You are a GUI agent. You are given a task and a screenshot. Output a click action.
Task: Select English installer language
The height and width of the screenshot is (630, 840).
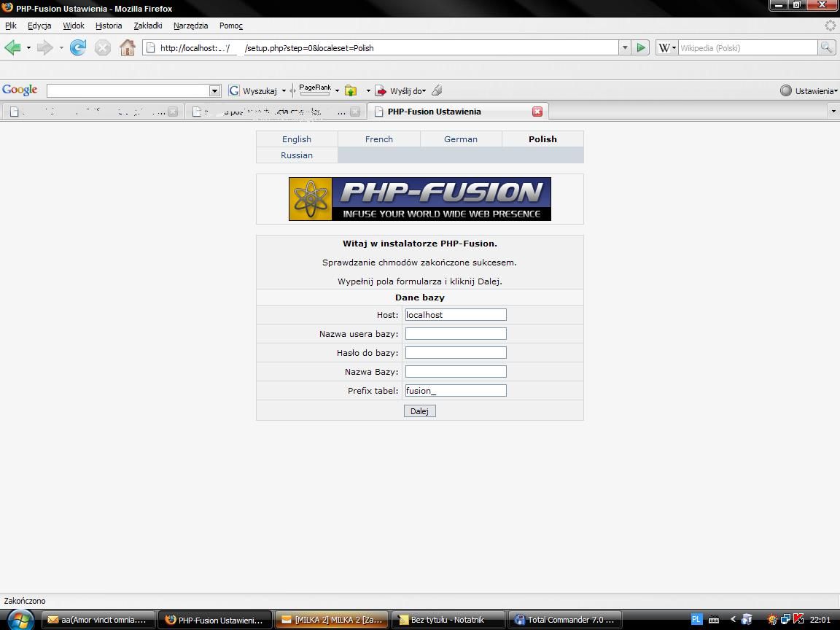(x=297, y=139)
